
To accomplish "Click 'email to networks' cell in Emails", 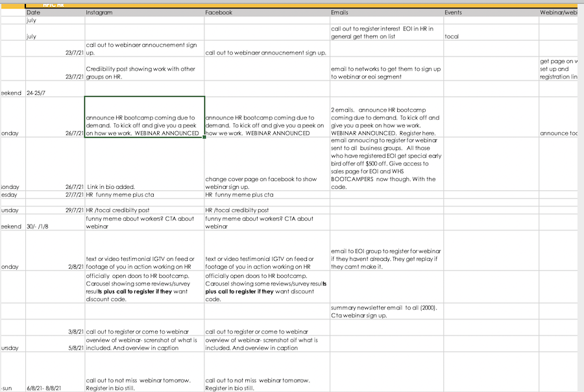I will tap(386, 72).
